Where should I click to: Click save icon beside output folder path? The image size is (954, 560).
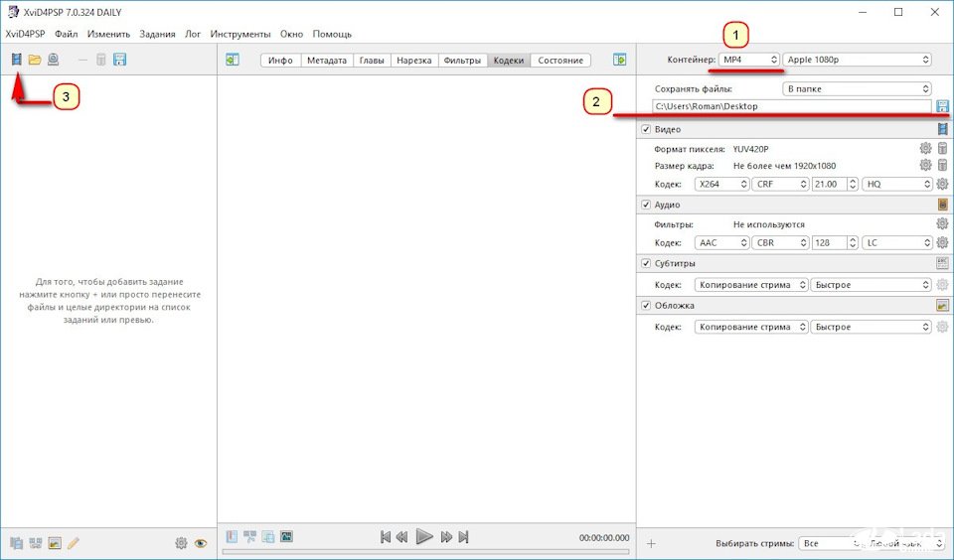tap(942, 105)
